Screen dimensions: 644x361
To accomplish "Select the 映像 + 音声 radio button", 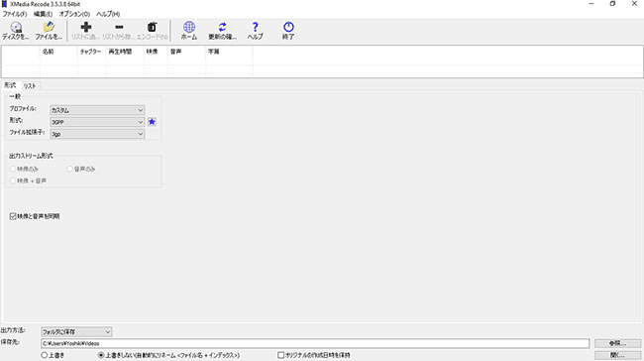I will tap(13, 180).
